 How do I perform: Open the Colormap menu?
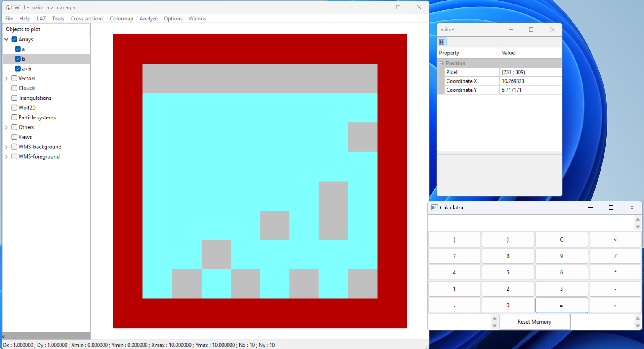(121, 19)
